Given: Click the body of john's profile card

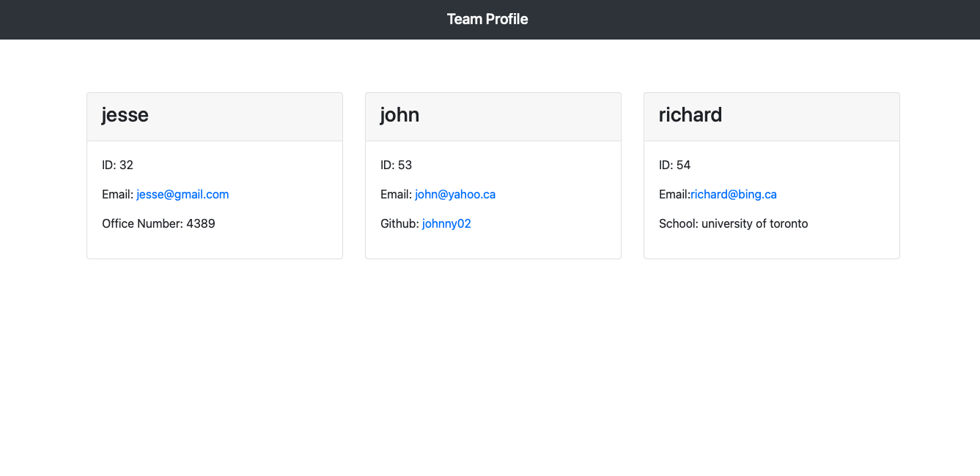Looking at the screenshot, I should click(x=493, y=245).
